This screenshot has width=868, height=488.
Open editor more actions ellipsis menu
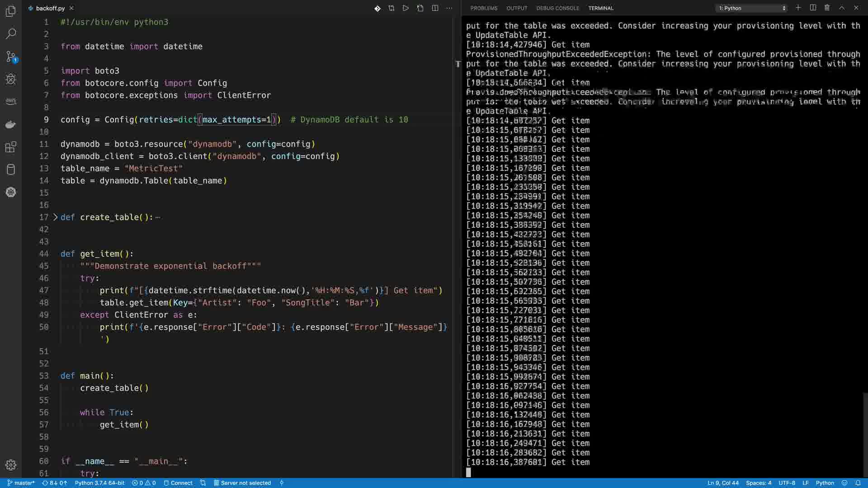[449, 8]
